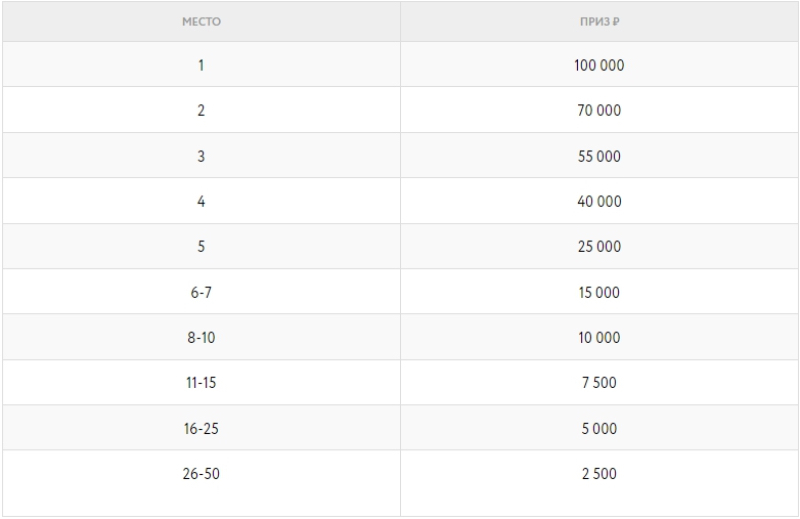Select the place 4 cell
This screenshot has height=519, width=800.
[201, 201]
